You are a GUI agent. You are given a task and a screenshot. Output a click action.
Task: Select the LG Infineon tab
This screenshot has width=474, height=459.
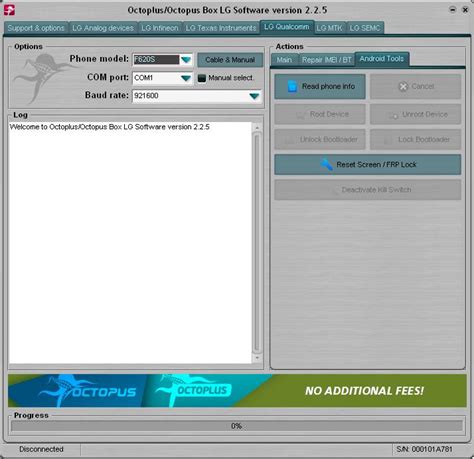click(160, 28)
